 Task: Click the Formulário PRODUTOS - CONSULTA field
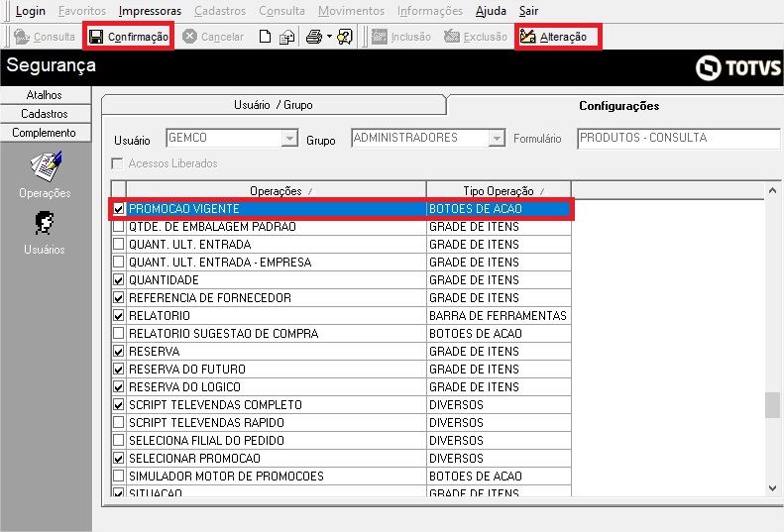point(679,138)
